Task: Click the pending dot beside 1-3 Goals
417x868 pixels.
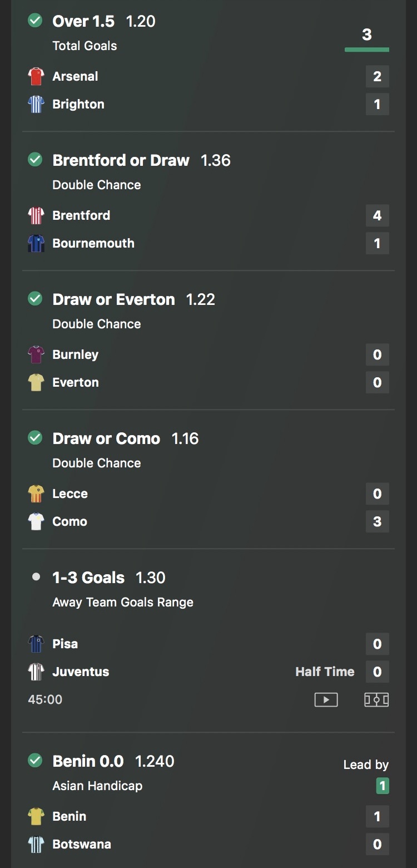Action: tap(36, 577)
